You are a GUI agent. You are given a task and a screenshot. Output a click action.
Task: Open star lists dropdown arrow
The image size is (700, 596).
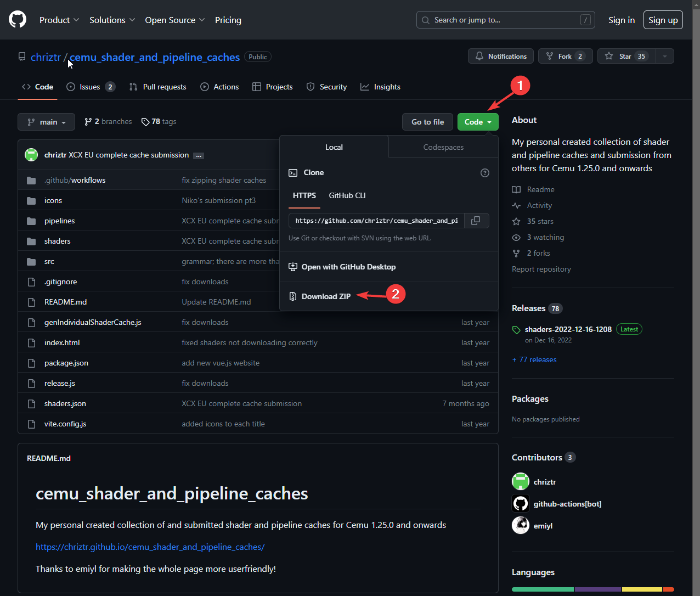[665, 56]
